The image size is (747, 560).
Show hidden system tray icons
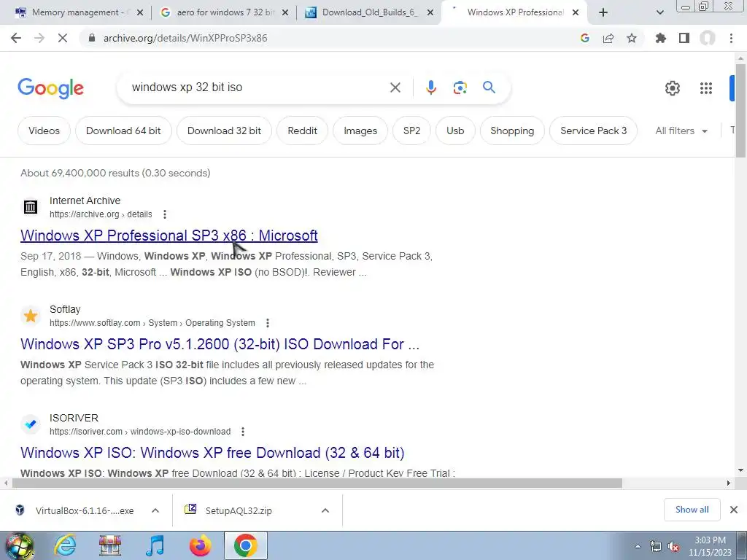[638, 546]
